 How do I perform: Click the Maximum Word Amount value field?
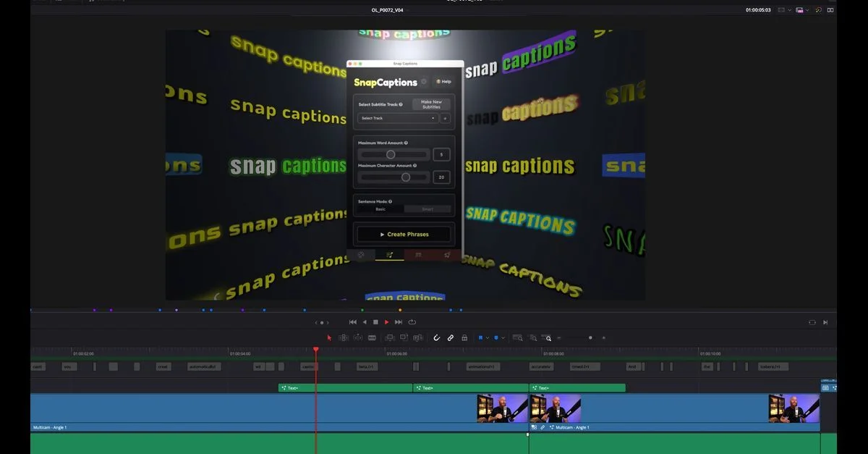(442, 154)
